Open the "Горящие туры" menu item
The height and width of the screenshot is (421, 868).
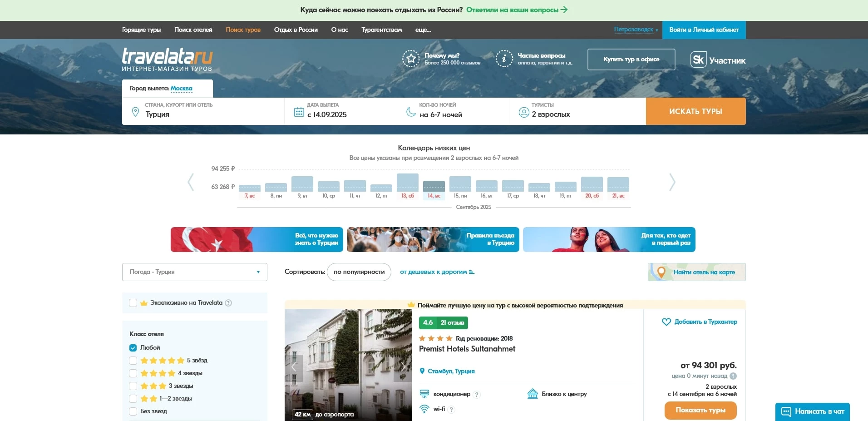point(141,30)
